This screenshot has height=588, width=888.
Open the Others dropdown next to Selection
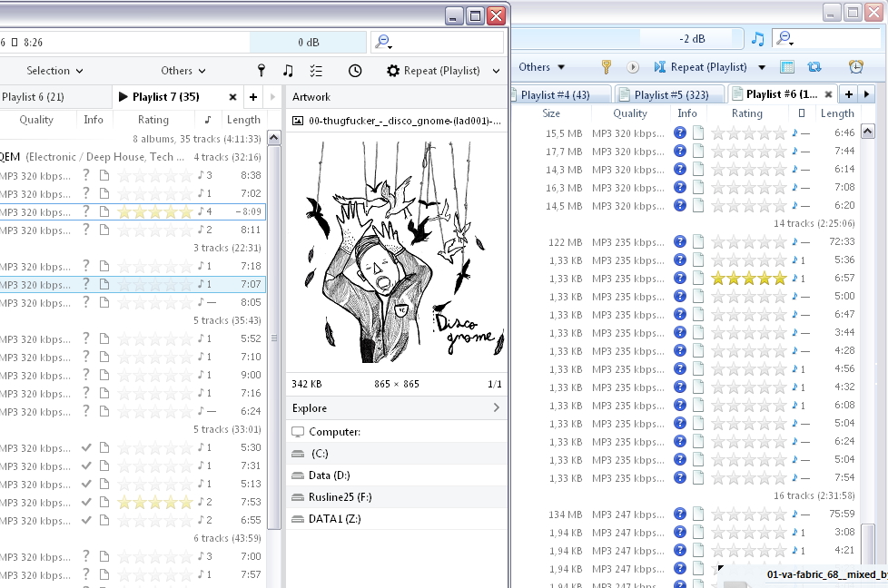(x=183, y=71)
